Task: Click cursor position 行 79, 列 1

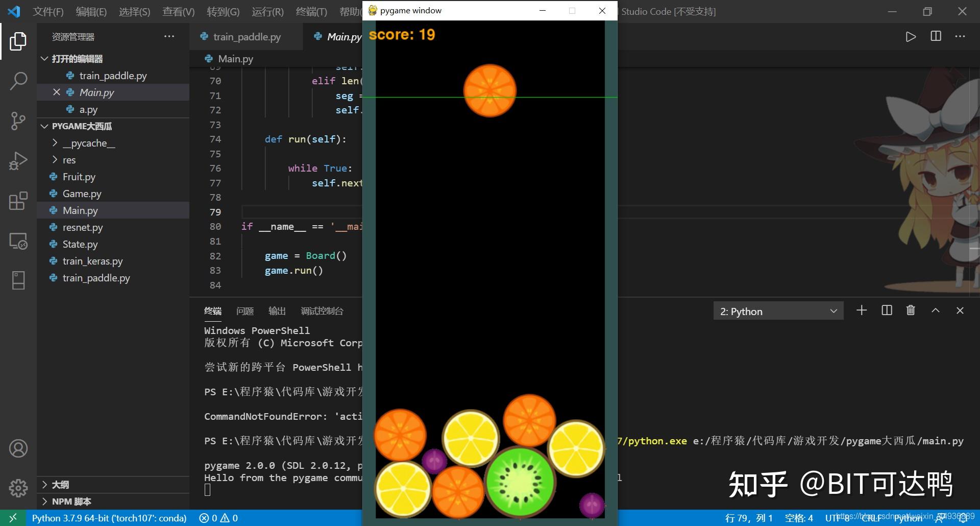Action: click(x=749, y=518)
